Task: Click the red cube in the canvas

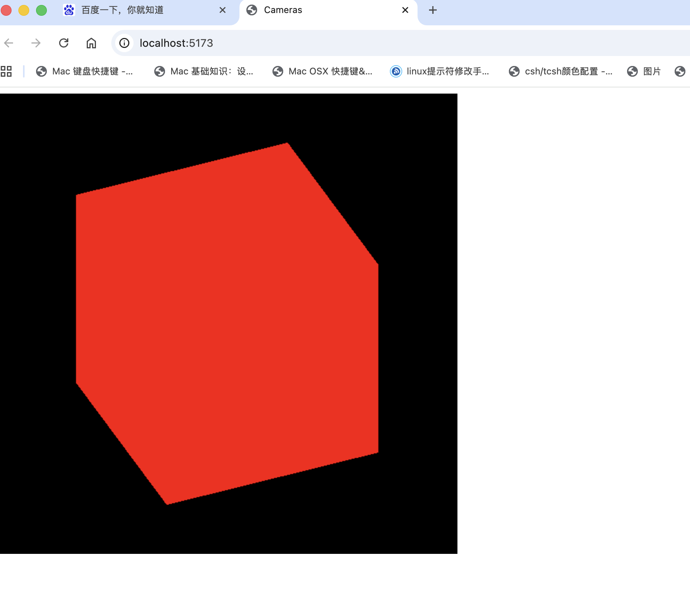Action: tap(227, 323)
